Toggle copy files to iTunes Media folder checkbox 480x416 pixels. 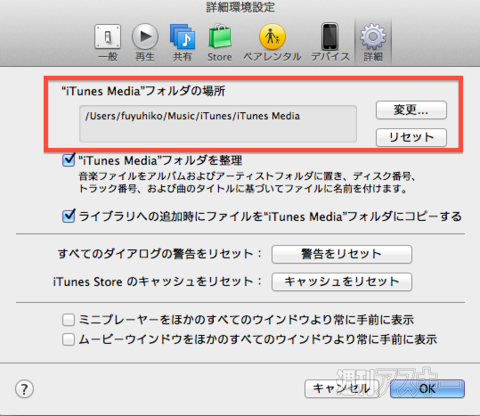pos(69,216)
